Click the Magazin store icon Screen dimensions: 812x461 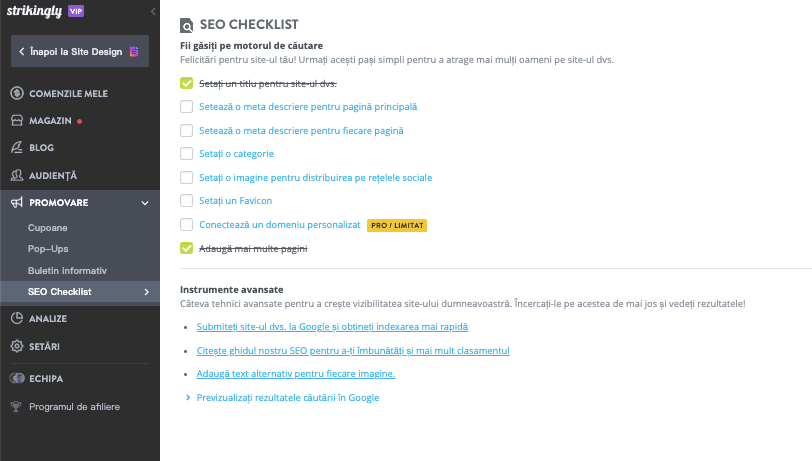click(17, 120)
